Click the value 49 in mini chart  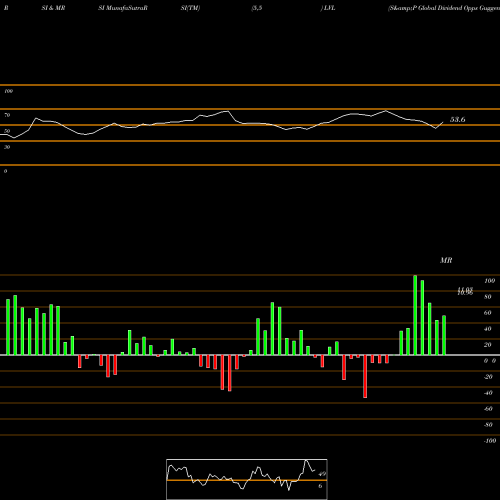coord(322,474)
